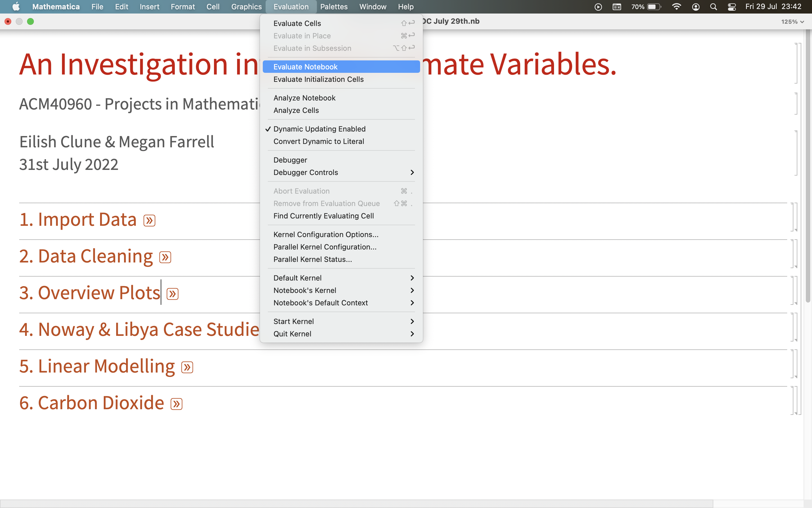The width and height of the screenshot is (812, 508).
Task: Open the Palettes menu
Action: click(334, 7)
